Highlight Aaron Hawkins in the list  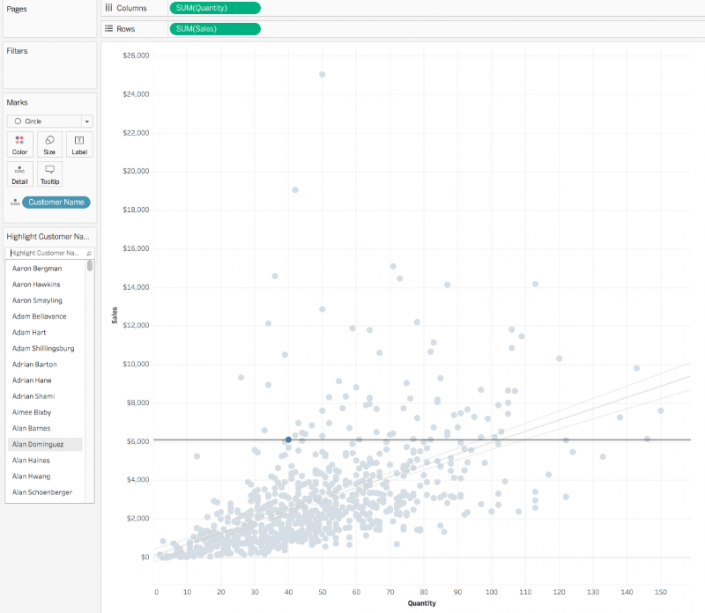36,284
